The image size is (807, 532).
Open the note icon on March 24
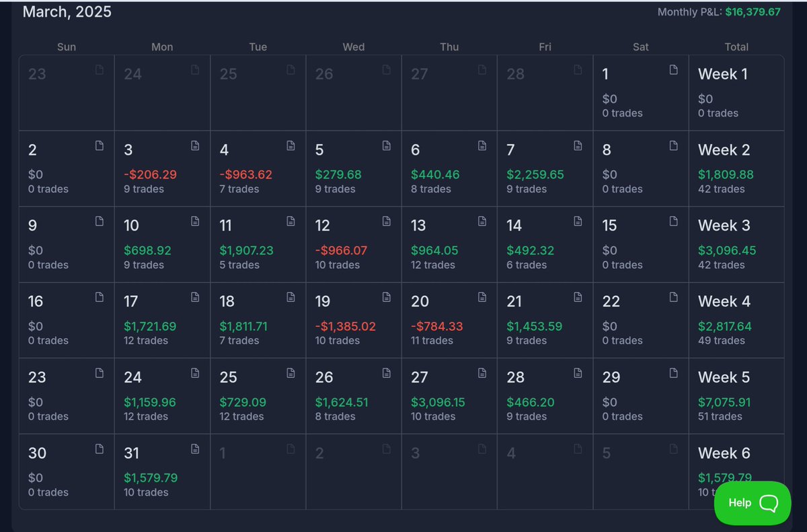[x=195, y=373]
